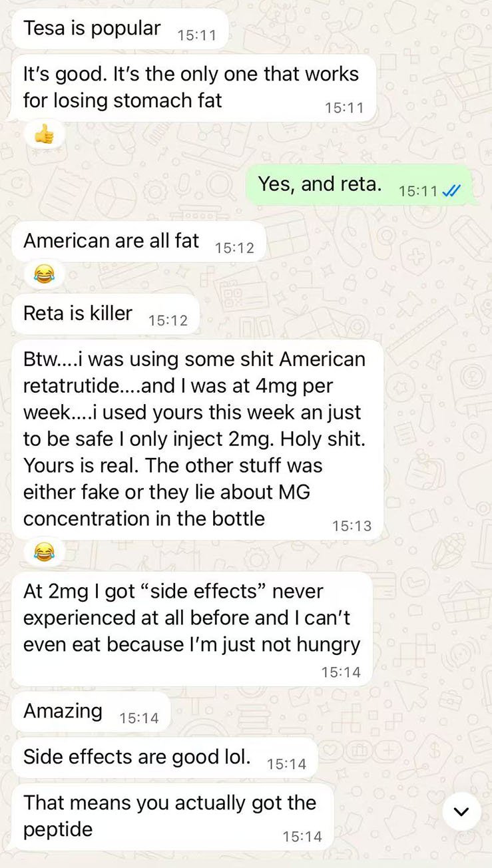Select the "Yes, and reta." sent message

pyautogui.click(x=359, y=185)
